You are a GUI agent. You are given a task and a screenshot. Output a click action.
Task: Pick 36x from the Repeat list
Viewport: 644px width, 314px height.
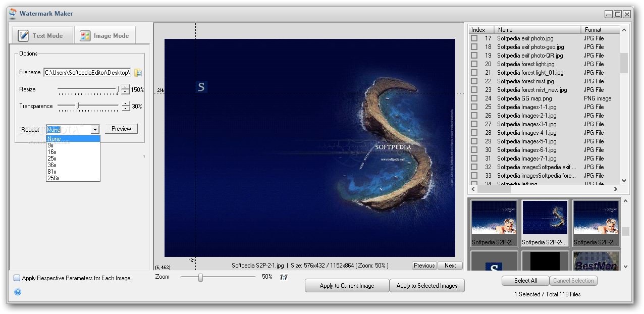pos(73,165)
